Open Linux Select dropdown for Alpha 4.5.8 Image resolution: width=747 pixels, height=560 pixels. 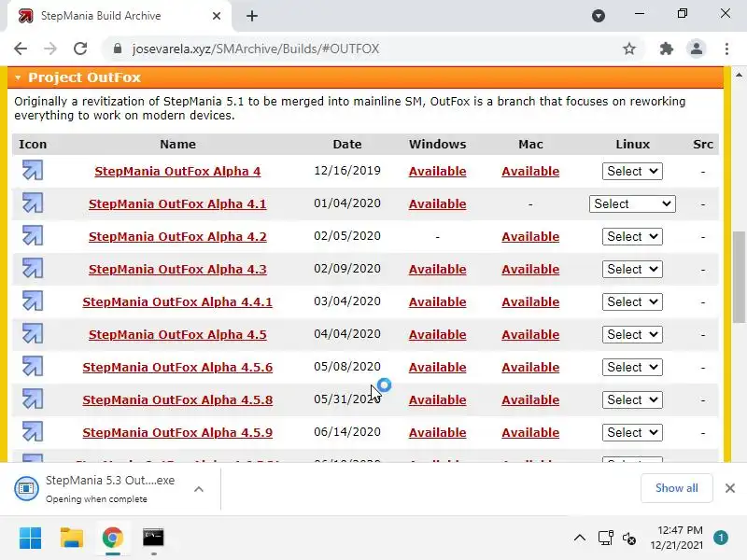(632, 399)
